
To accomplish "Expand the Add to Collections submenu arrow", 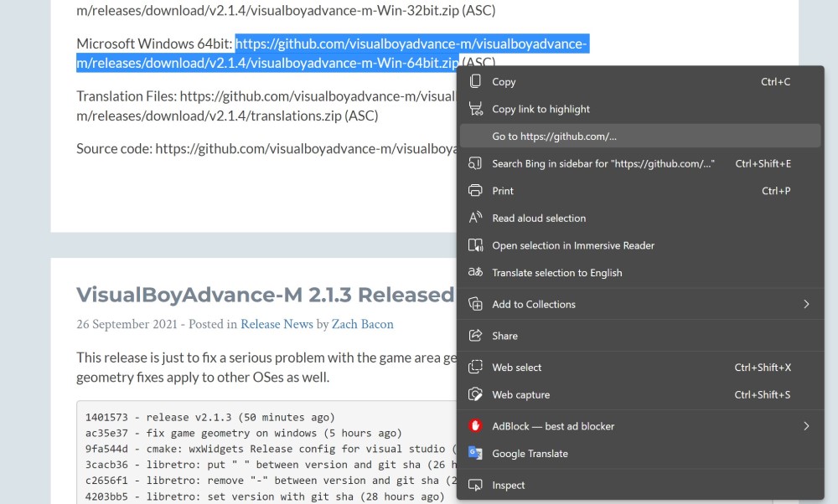I will 806,304.
